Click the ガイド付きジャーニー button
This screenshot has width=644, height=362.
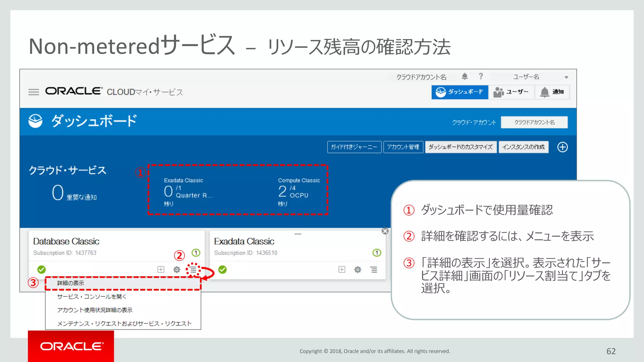[354, 147]
